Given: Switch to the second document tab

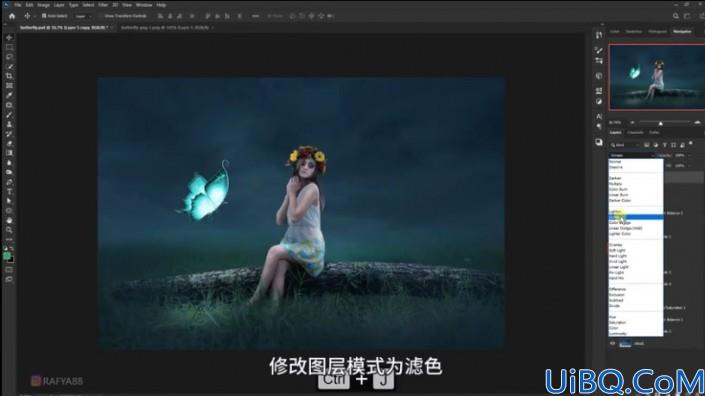Looking at the screenshot, I should pos(165,27).
